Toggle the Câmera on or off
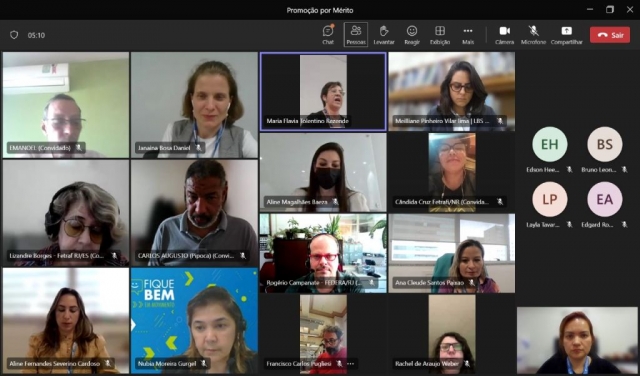The width and height of the screenshot is (640, 376). pos(504,35)
